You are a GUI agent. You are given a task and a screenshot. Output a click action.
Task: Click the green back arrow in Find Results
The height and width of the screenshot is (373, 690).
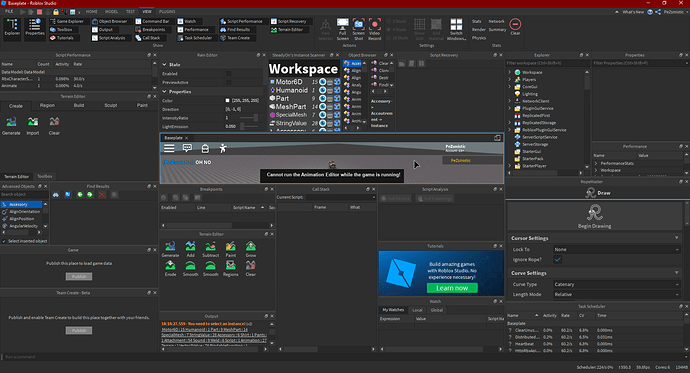[80, 194]
